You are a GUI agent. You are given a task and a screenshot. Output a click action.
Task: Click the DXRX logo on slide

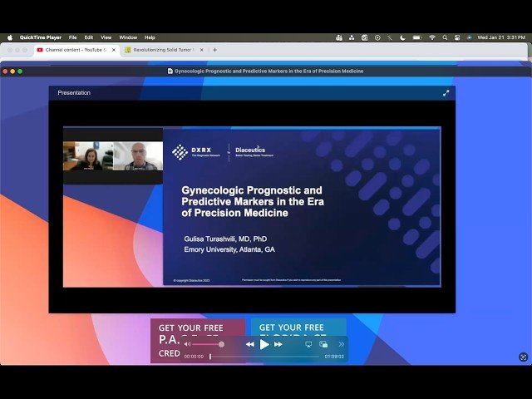(x=196, y=152)
